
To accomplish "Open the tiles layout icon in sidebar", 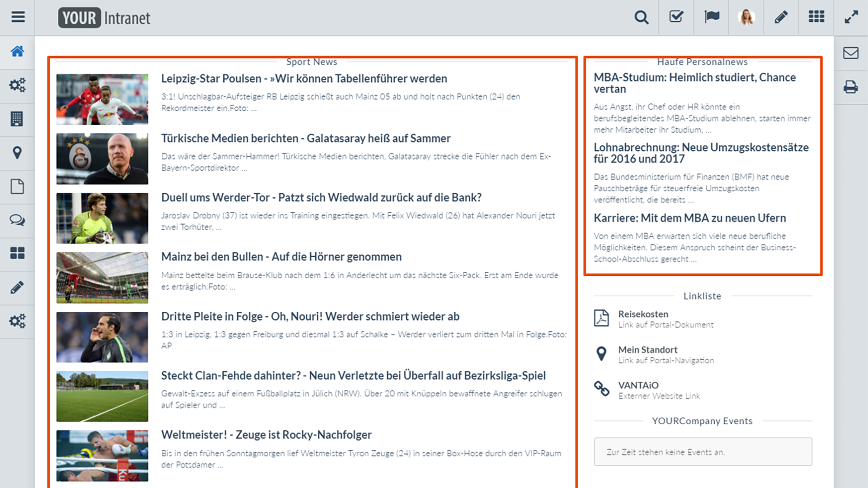I will [x=17, y=253].
